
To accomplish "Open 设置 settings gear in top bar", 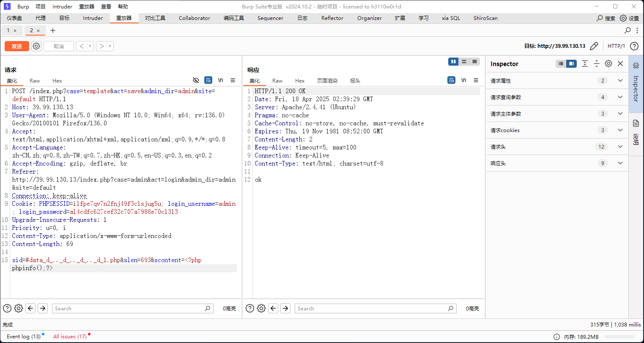I will click(623, 18).
